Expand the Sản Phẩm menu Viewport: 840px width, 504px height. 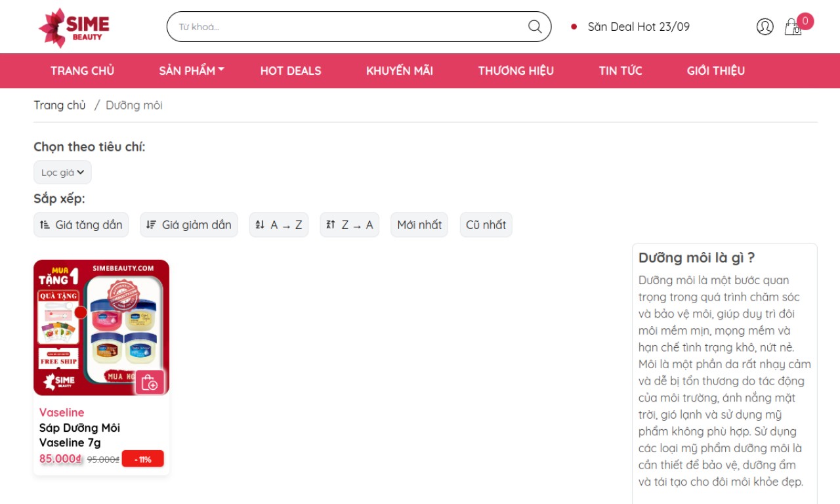(192, 70)
